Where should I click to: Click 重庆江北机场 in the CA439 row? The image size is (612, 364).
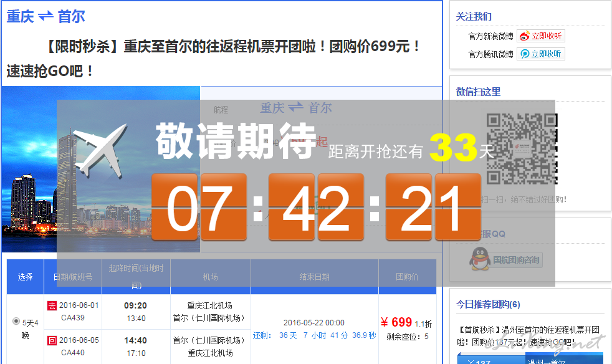click(210, 305)
